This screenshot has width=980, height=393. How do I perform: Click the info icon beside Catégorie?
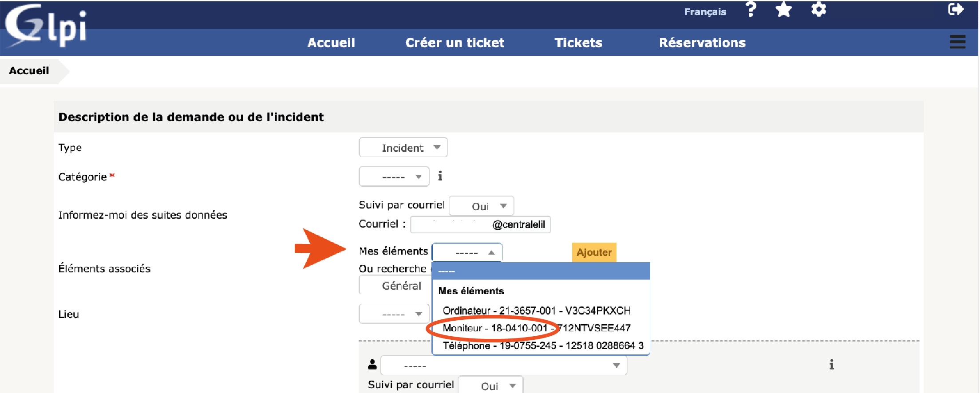point(440,176)
